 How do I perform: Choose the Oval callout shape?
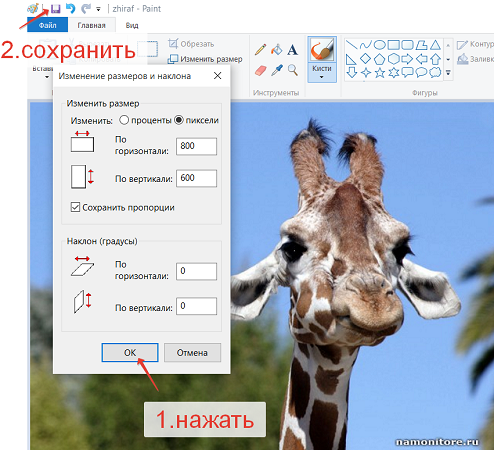click(422, 72)
